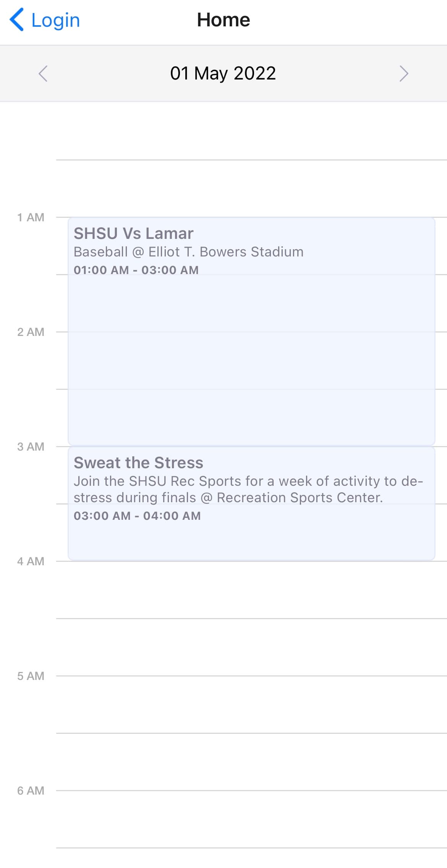Go back via the Login link
Image resolution: width=447 pixels, height=868 pixels.
[x=55, y=20]
